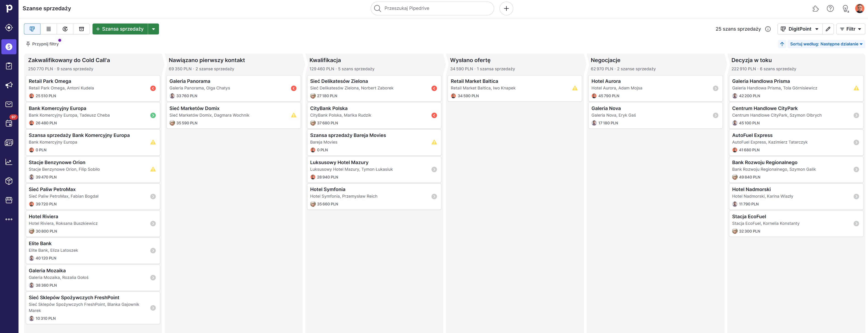Screen dimensions: 868x333
Task: Click the owner avatar on Galeria Mozaika card
Action: [x=31, y=285]
